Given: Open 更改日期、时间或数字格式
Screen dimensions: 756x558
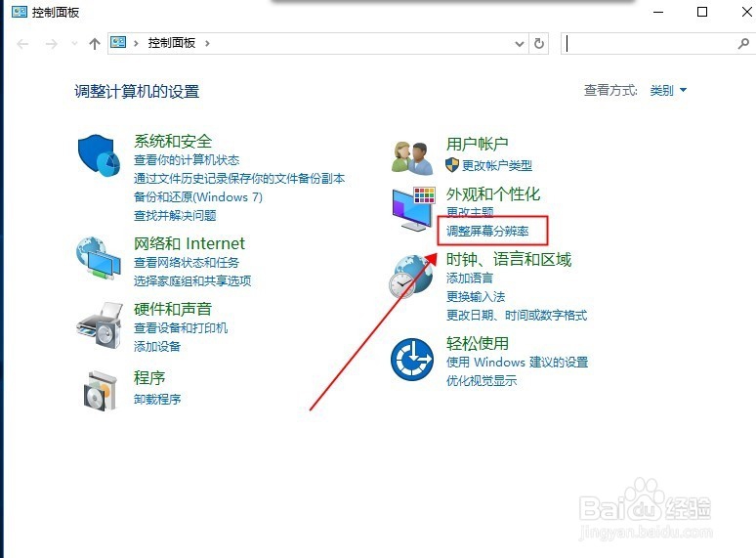Looking at the screenshot, I should click(x=517, y=316).
